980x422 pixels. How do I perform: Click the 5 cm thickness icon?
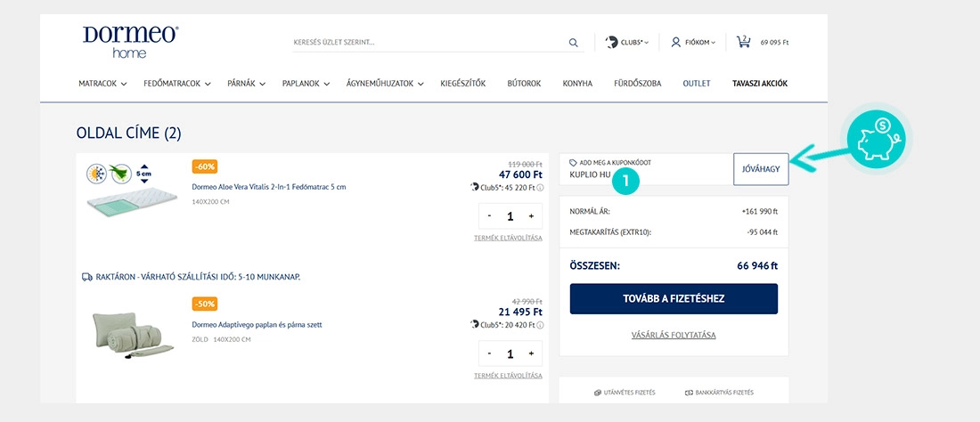pyautogui.click(x=143, y=173)
